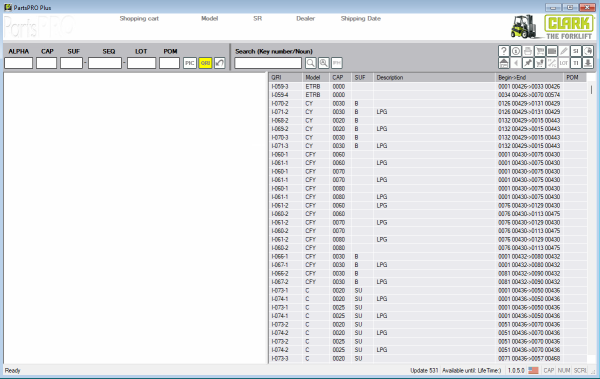Click the dark rectangle card icon
This screenshot has width=600, height=379.
click(x=552, y=51)
